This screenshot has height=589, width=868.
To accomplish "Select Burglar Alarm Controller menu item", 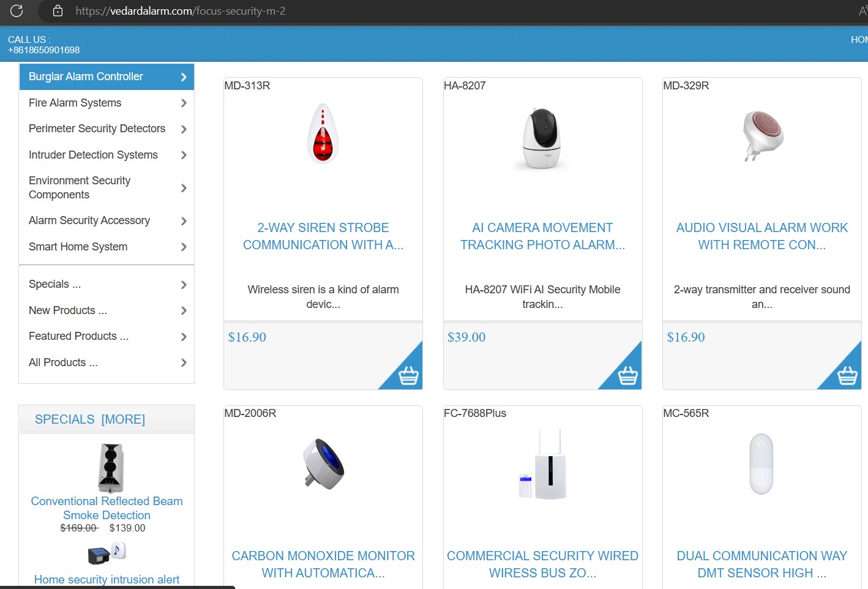I will click(86, 77).
